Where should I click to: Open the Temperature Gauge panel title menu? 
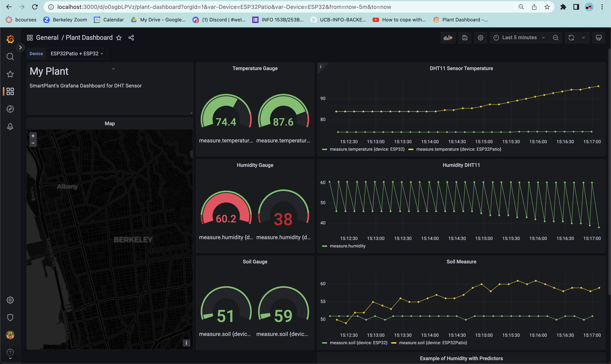[x=255, y=68]
